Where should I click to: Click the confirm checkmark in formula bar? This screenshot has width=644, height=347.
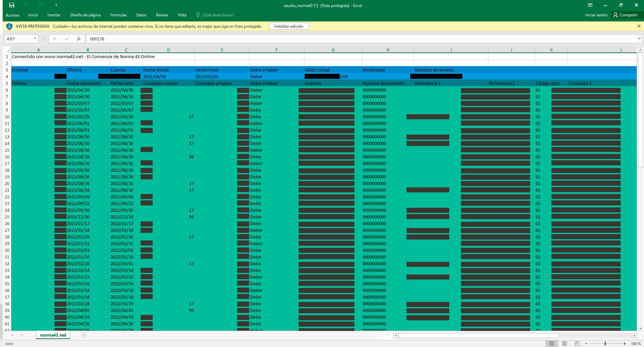(x=67, y=39)
